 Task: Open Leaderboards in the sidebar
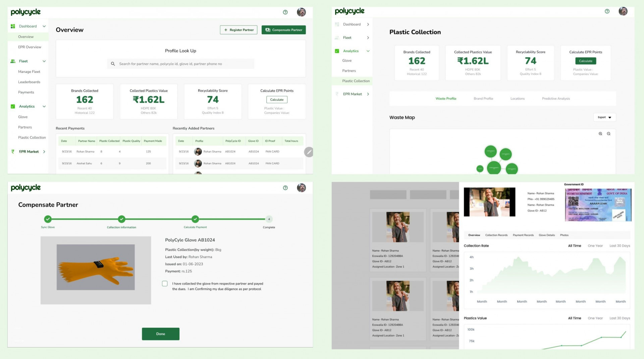point(29,82)
